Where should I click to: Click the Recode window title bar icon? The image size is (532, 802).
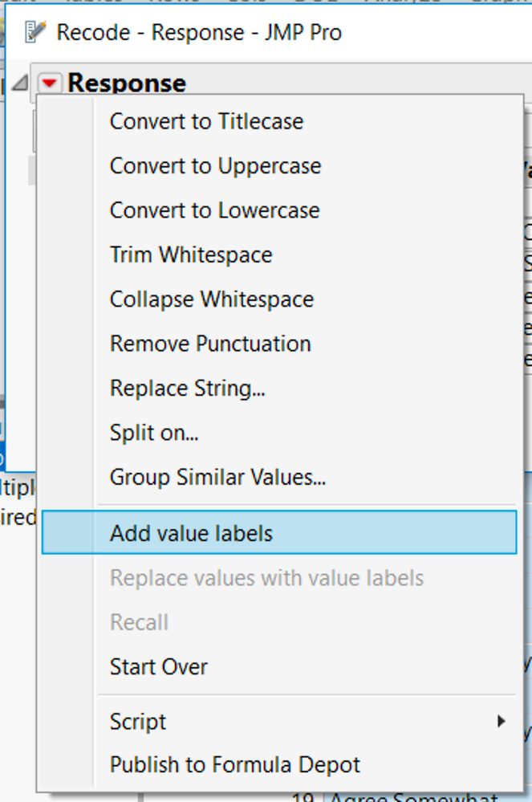[x=35, y=32]
